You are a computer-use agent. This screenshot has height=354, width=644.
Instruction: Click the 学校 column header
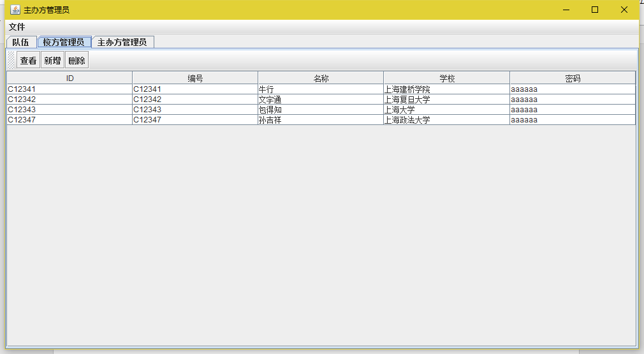[x=447, y=78]
